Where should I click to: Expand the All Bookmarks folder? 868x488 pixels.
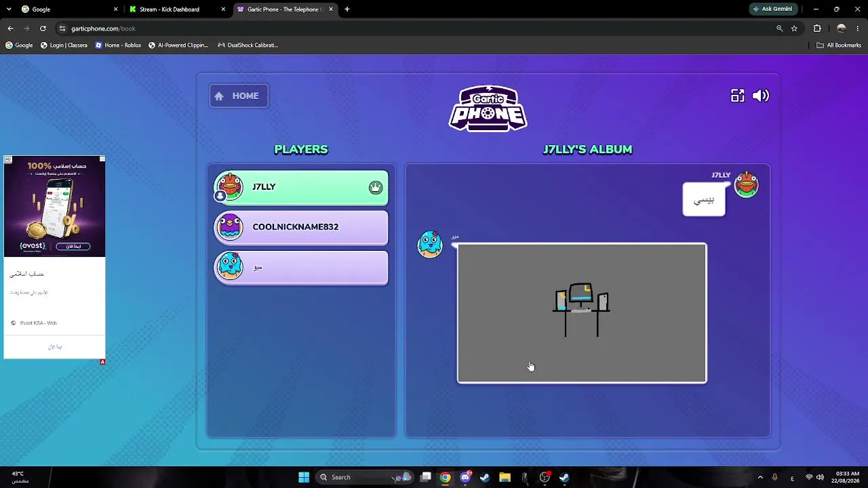coord(839,45)
